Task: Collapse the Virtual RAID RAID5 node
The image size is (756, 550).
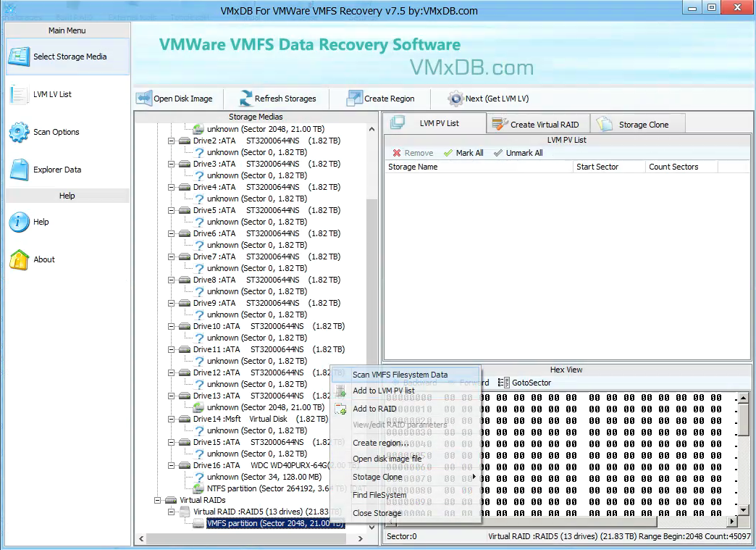Action: point(171,512)
